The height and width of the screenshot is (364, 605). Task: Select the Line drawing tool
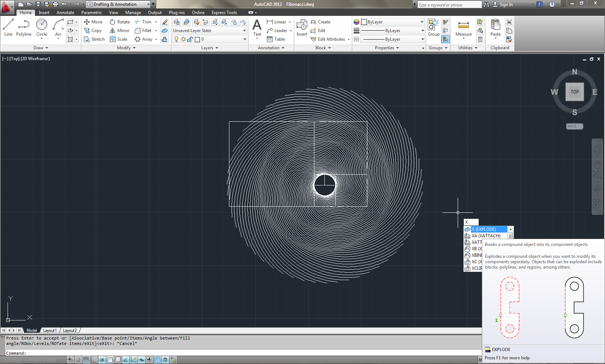click(x=8, y=28)
